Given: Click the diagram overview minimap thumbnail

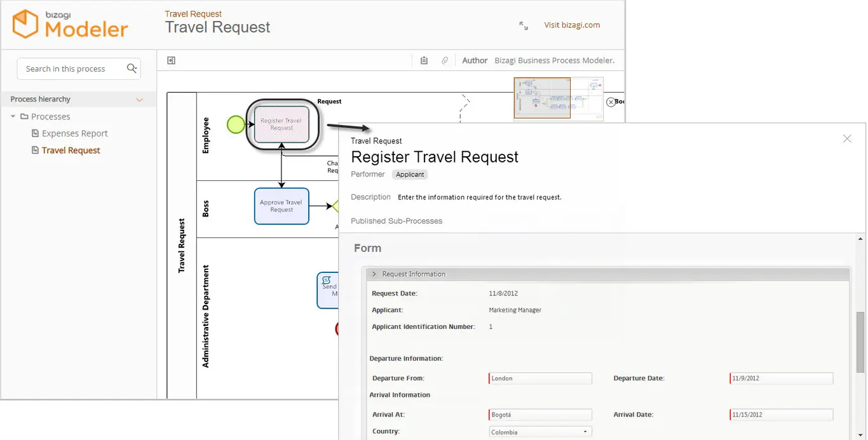Looking at the screenshot, I should coord(559,98).
